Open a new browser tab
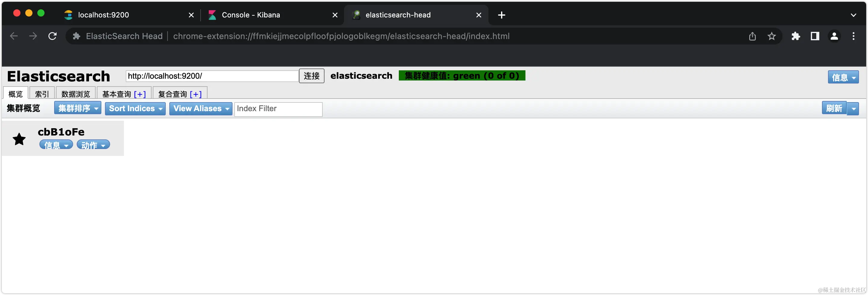Image resolution: width=868 pixels, height=295 pixels. (501, 15)
